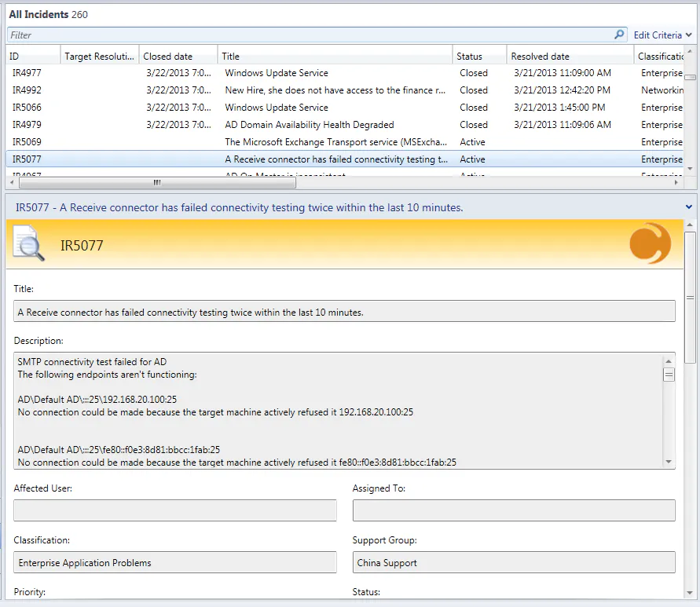Viewport: 700px width, 607px height.
Task: Click the Title field in preview
Action: tap(344, 312)
